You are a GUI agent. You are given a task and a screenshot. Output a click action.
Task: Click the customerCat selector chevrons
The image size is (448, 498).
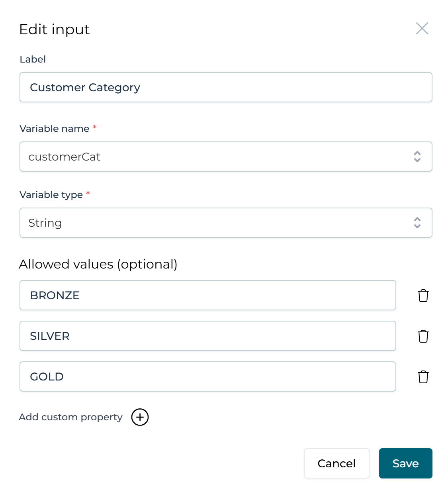417,157
